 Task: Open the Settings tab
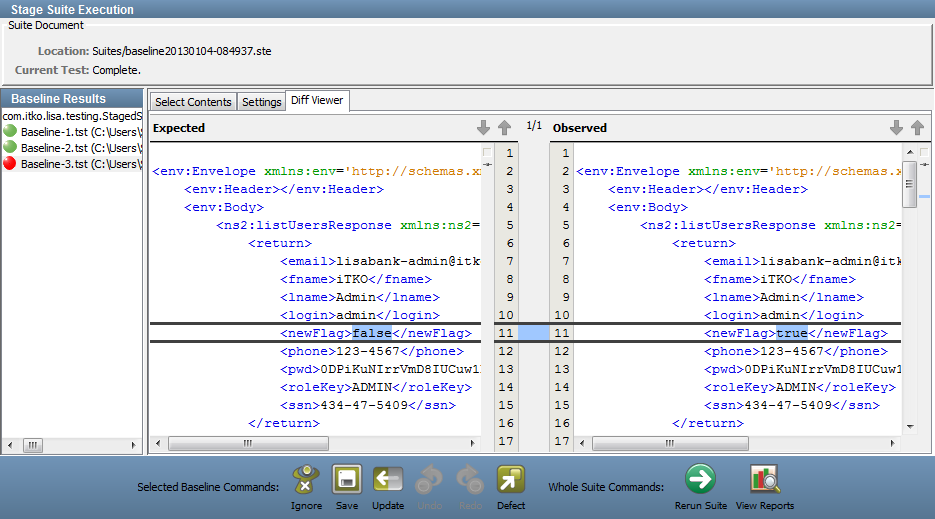click(261, 102)
